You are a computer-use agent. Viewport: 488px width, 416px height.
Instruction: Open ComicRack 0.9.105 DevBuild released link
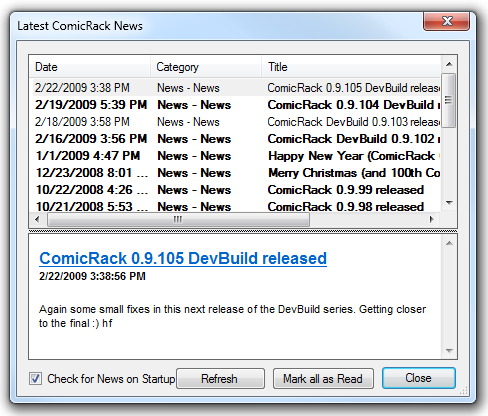pos(183,258)
